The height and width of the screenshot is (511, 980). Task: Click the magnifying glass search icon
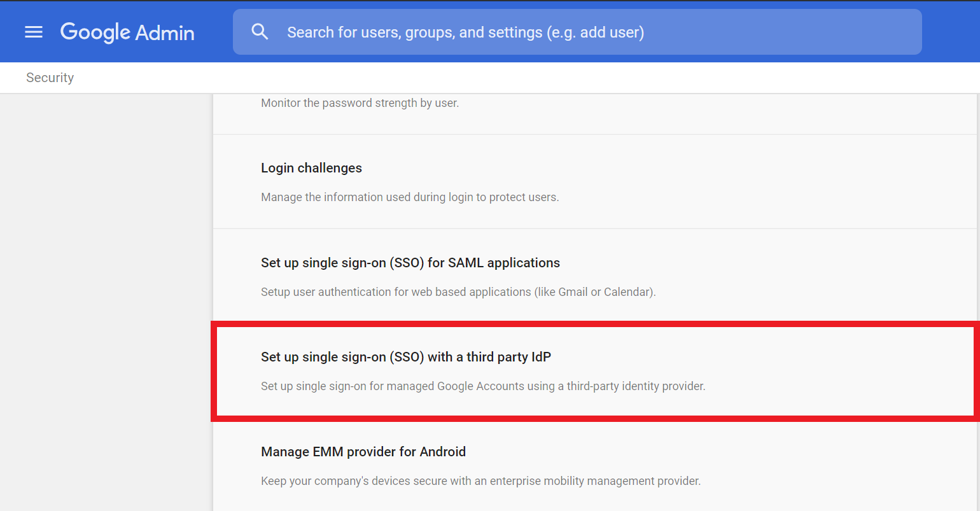point(260,32)
